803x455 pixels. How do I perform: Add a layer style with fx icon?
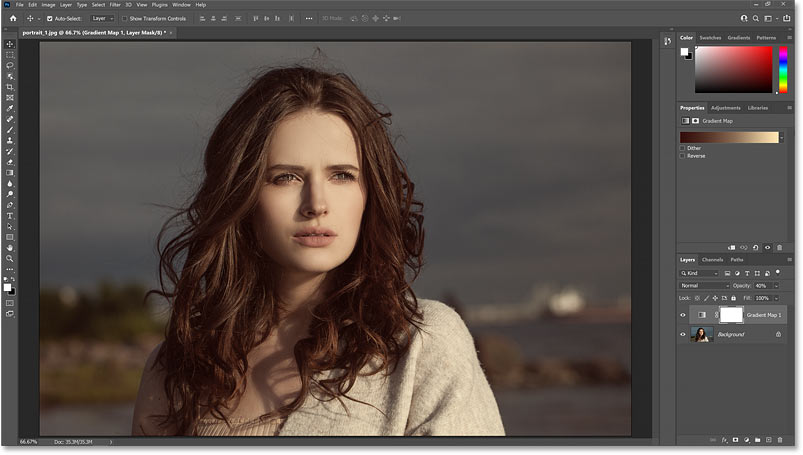click(x=724, y=440)
